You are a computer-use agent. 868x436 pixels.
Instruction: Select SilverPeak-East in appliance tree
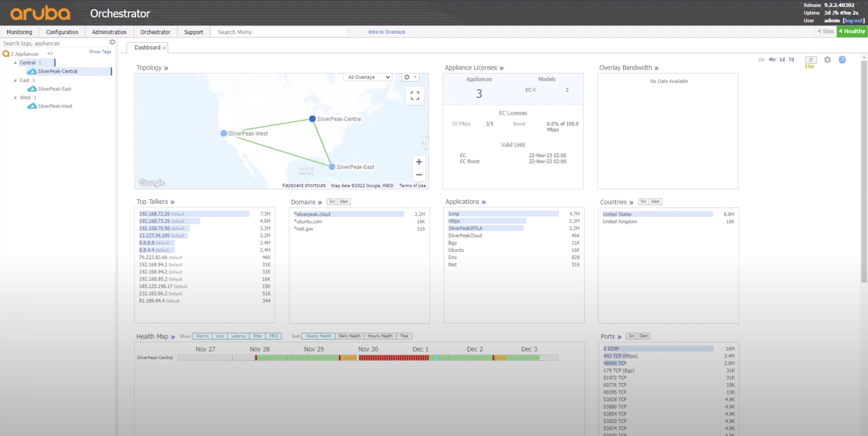coord(54,89)
